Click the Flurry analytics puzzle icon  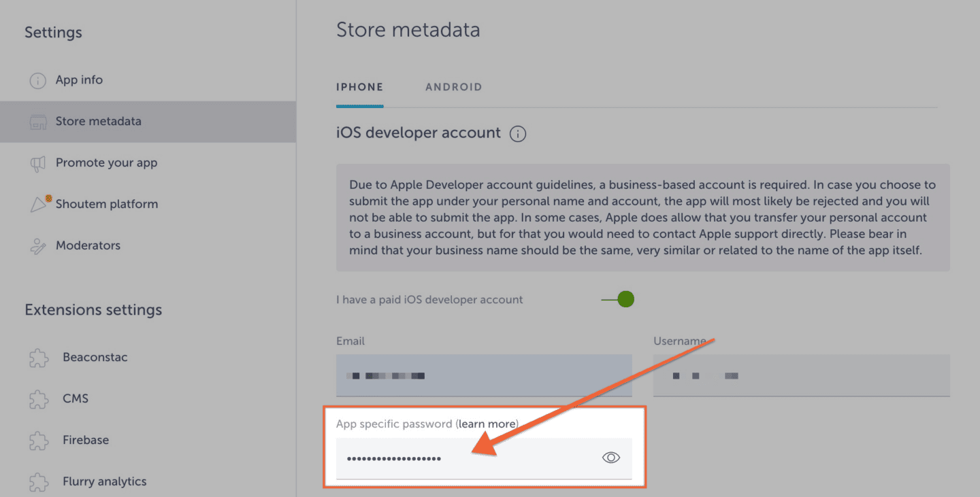coord(39,482)
